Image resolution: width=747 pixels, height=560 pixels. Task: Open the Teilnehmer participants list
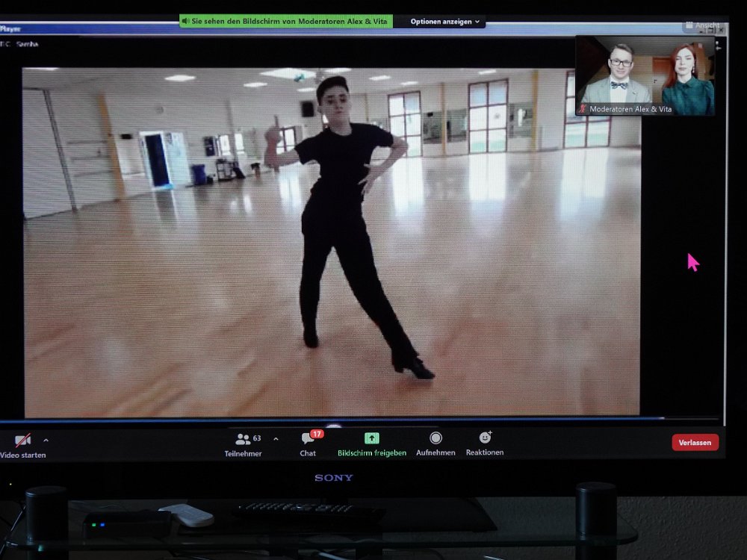244,445
